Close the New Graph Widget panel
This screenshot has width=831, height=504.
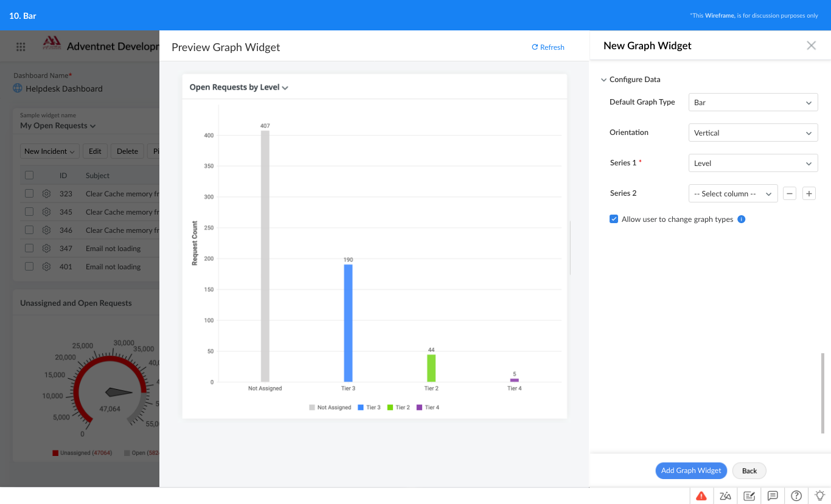811,46
